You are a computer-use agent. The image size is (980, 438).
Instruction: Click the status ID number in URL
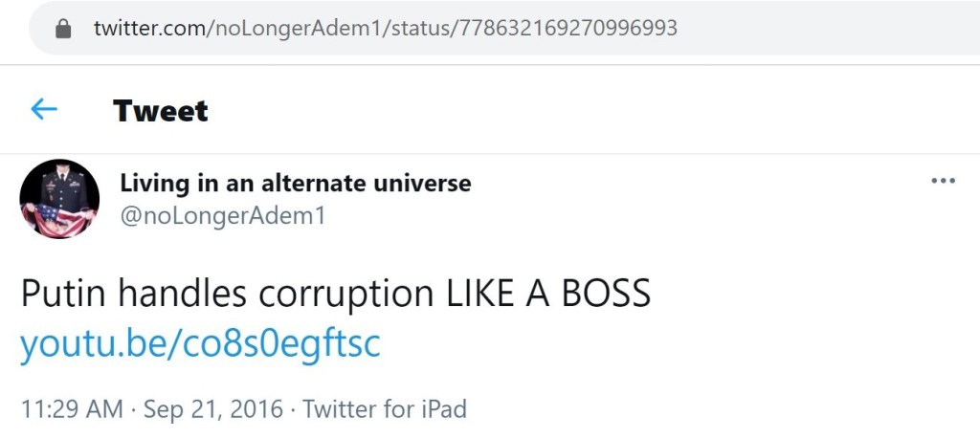(568, 29)
